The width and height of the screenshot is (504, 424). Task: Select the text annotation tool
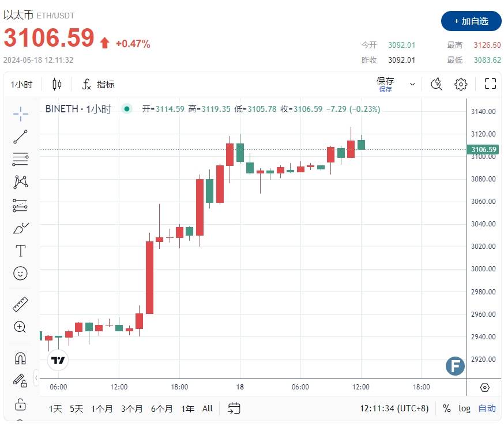tap(20, 251)
